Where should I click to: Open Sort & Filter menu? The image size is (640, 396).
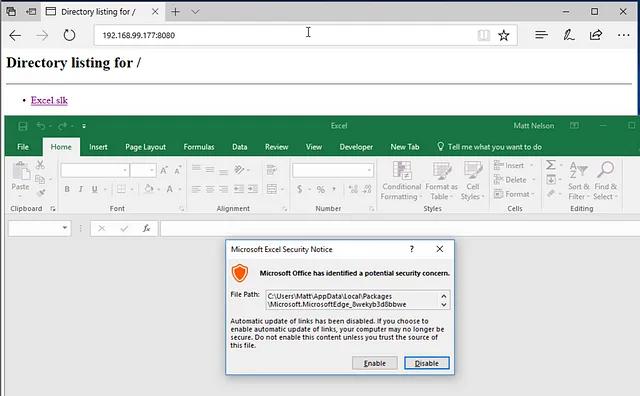click(x=579, y=180)
